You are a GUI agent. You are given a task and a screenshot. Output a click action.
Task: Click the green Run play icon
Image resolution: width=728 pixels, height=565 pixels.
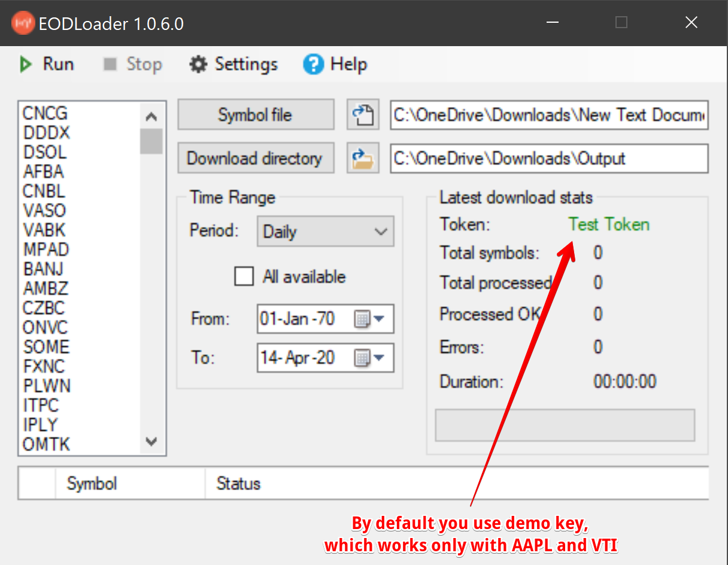[x=25, y=64]
